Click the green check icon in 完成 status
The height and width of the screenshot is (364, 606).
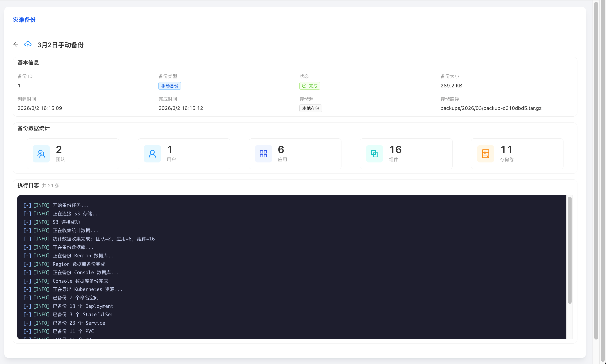[304, 86]
